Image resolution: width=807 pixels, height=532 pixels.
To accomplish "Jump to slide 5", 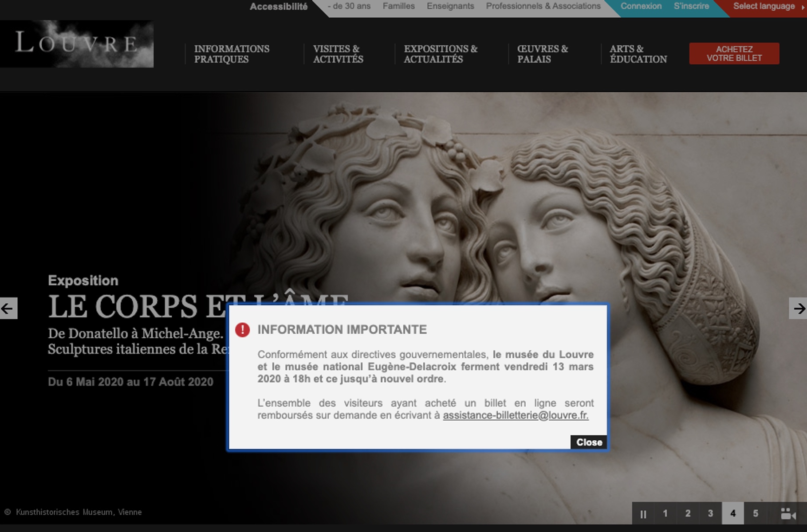I will (x=756, y=513).
